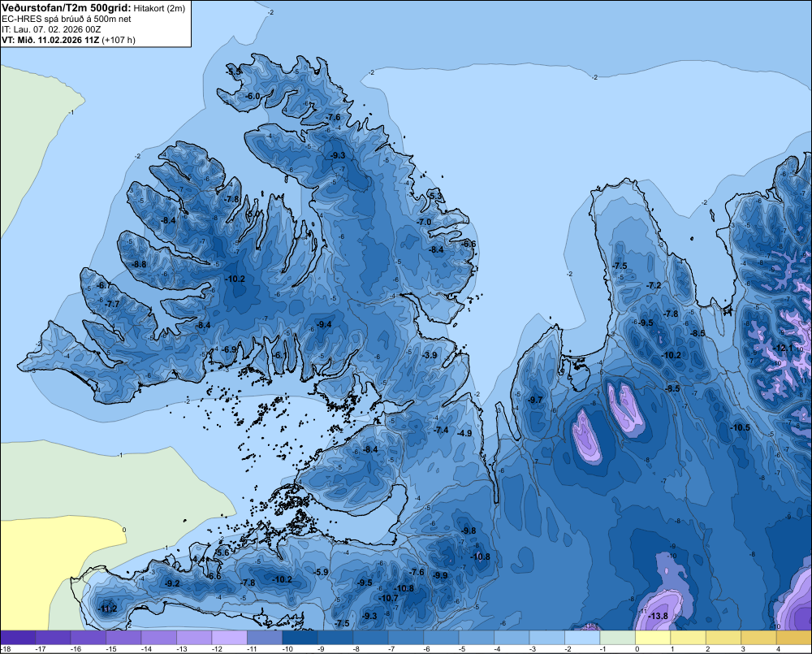Click the -7 label on the color scale
Image resolution: width=812 pixels, height=654 pixels.
(391, 649)
